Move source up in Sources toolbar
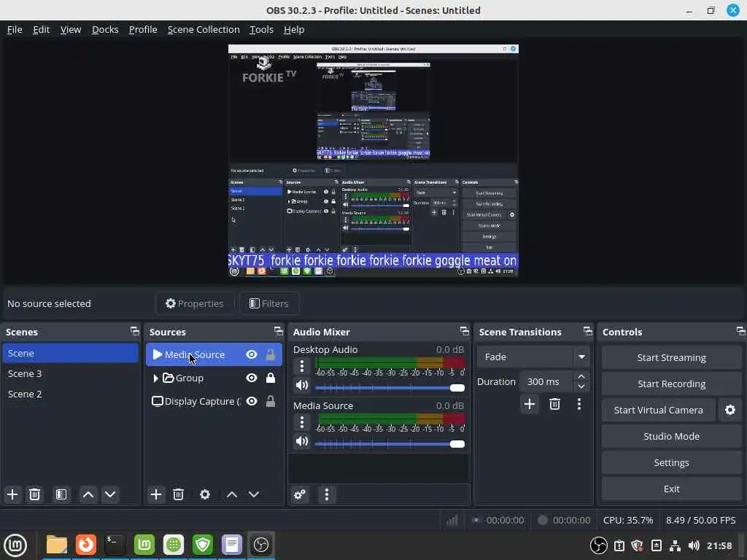This screenshot has width=747, height=560. [232, 494]
